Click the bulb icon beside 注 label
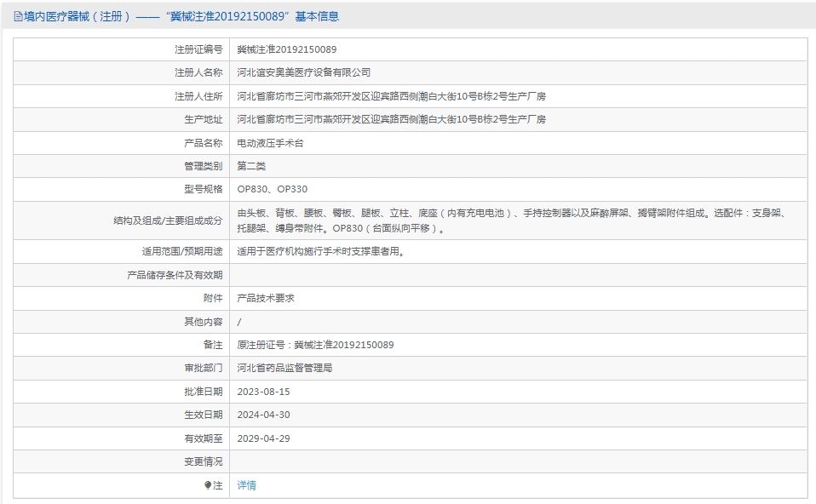Screen dimensions: 816x504 208,485
